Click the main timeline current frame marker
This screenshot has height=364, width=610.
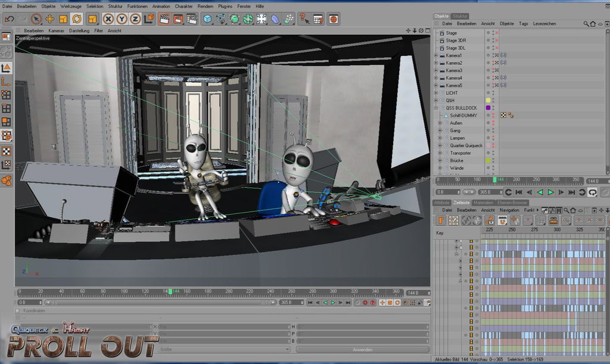[x=170, y=292]
